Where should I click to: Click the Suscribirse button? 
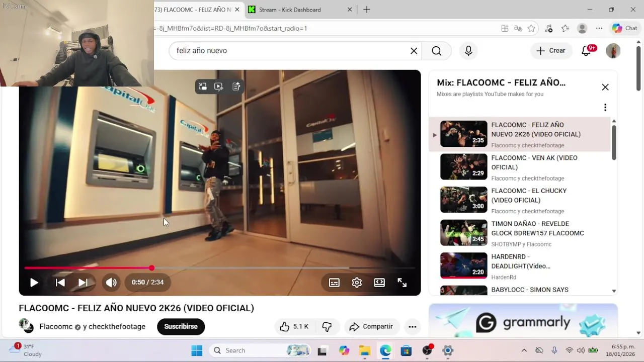tap(181, 326)
